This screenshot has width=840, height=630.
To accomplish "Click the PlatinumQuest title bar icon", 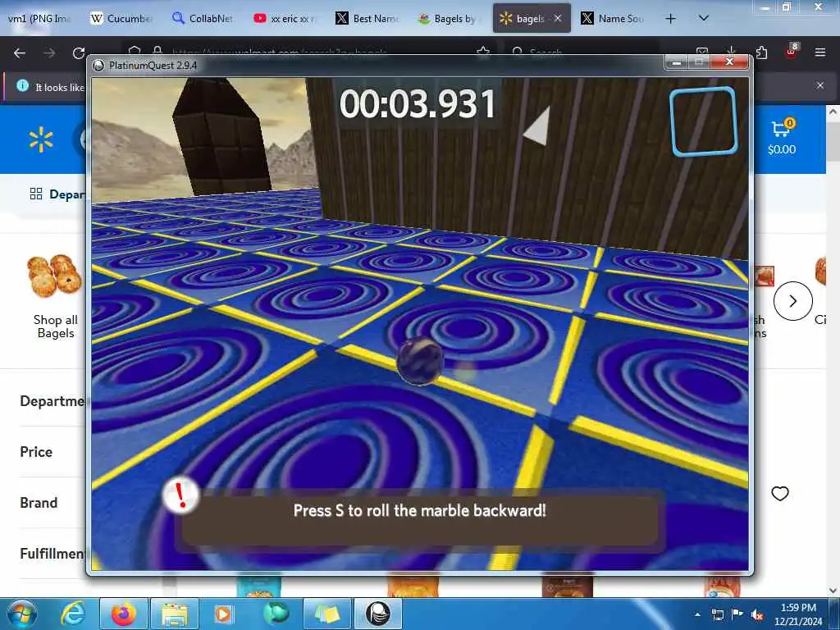I will pyautogui.click(x=98, y=66).
